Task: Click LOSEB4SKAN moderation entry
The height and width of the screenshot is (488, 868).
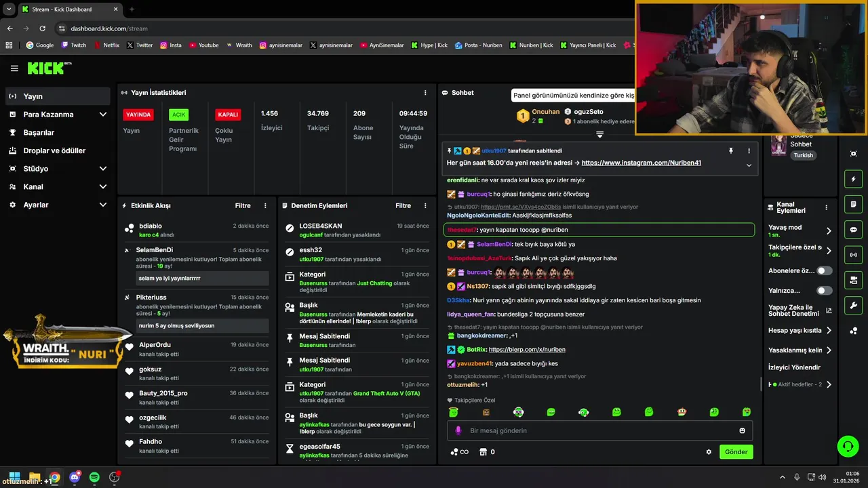Action: click(x=357, y=230)
